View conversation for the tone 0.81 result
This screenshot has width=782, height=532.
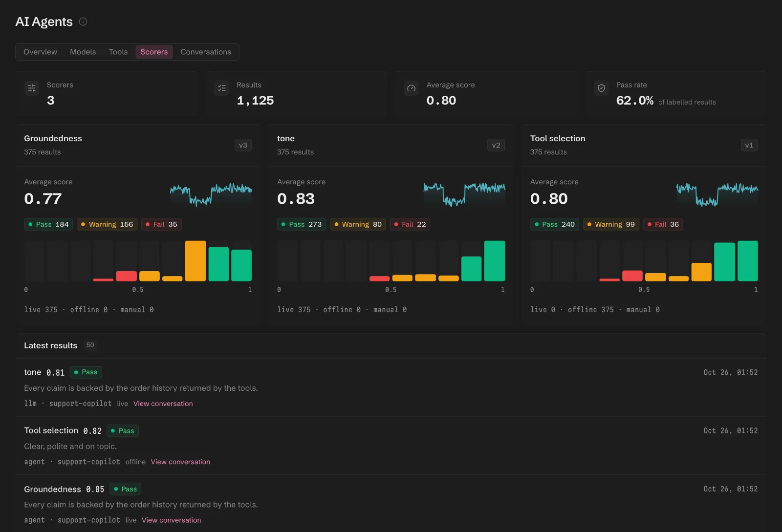pos(163,404)
